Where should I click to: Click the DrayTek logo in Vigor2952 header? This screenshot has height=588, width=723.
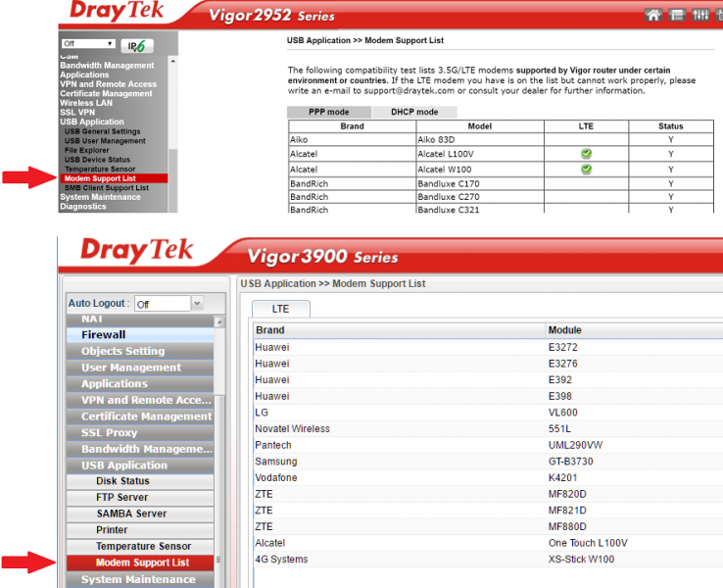coord(117,10)
